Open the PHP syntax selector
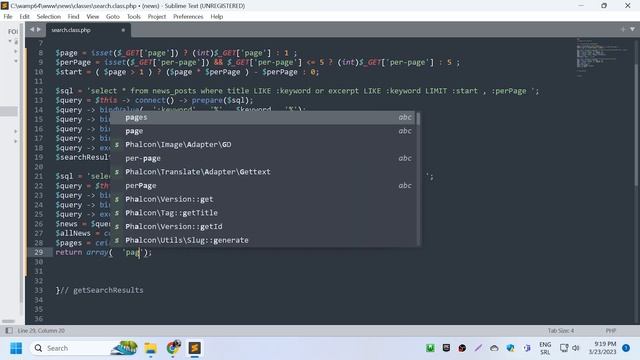This screenshot has height=360, width=640. click(611, 331)
